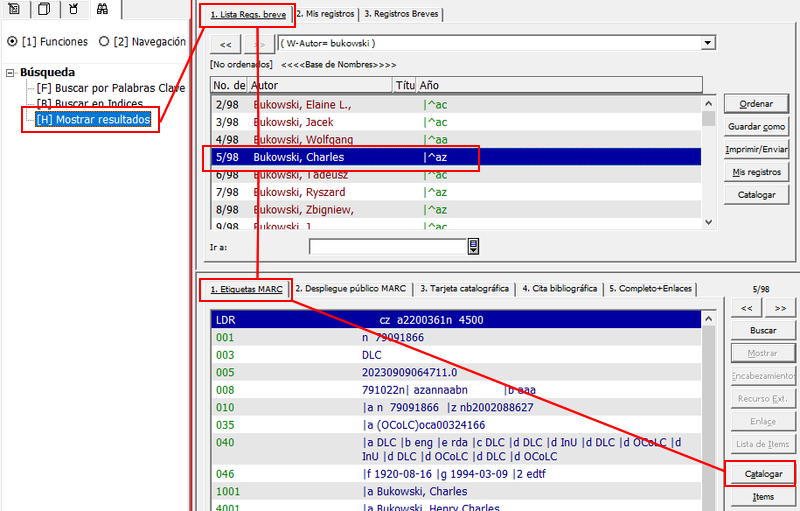This screenshot has height=511, width=800.
Task: Click the Ordenar button
Action: point(756,104)
